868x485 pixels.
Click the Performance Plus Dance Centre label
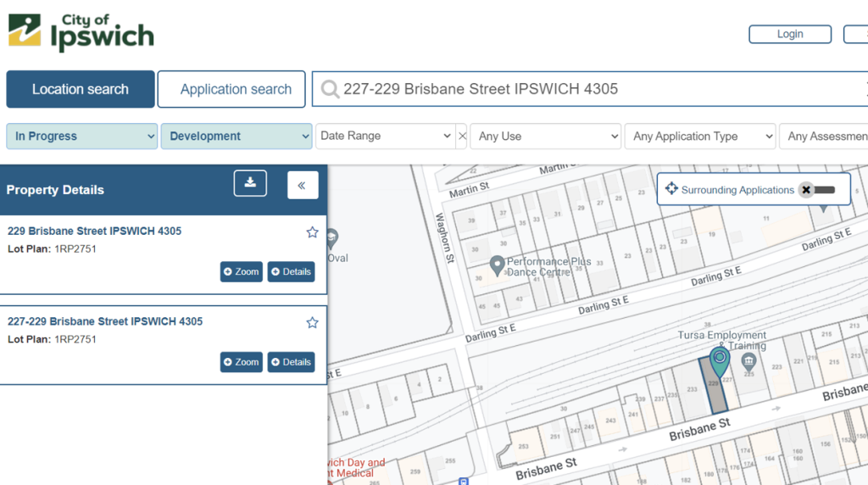(549, 266)
